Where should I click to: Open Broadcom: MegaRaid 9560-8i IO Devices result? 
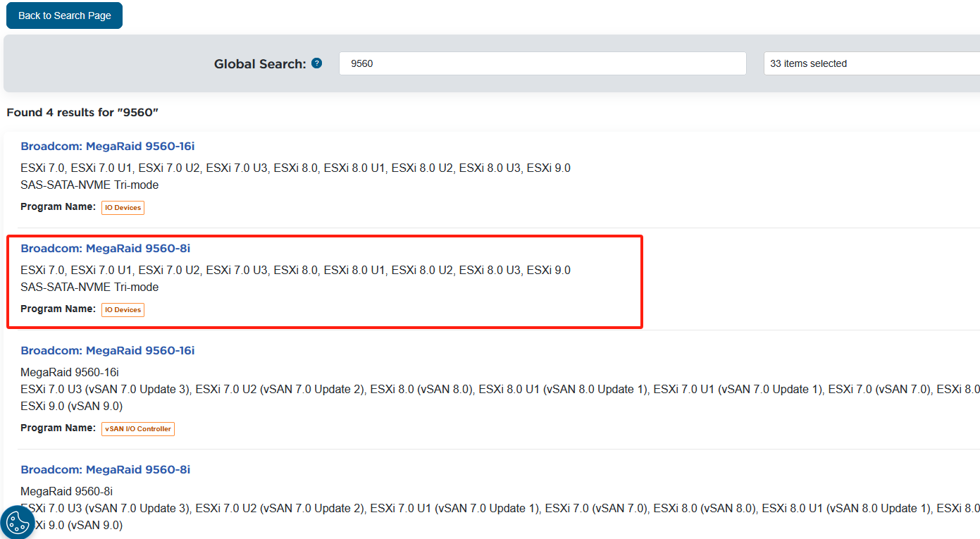[105, 249]
